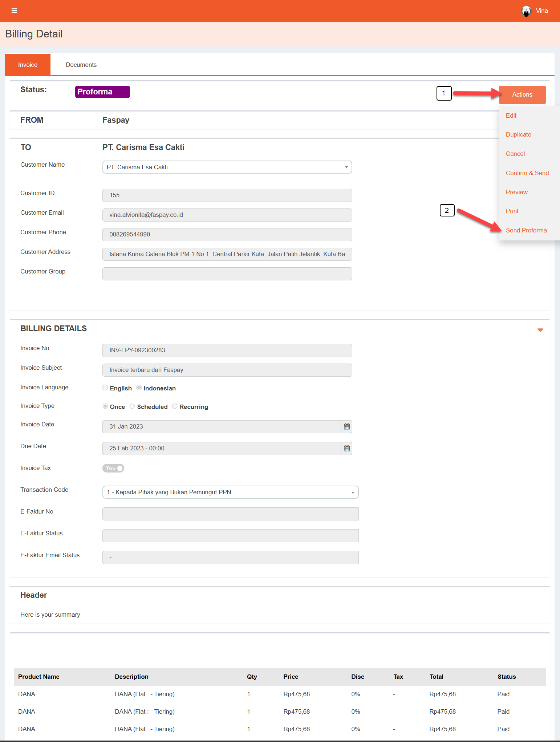The height and width of the screenshot is (742, 560).
Task: Select Scheduled invoice type
Action: pyautogui.click(x=133, y=406)
